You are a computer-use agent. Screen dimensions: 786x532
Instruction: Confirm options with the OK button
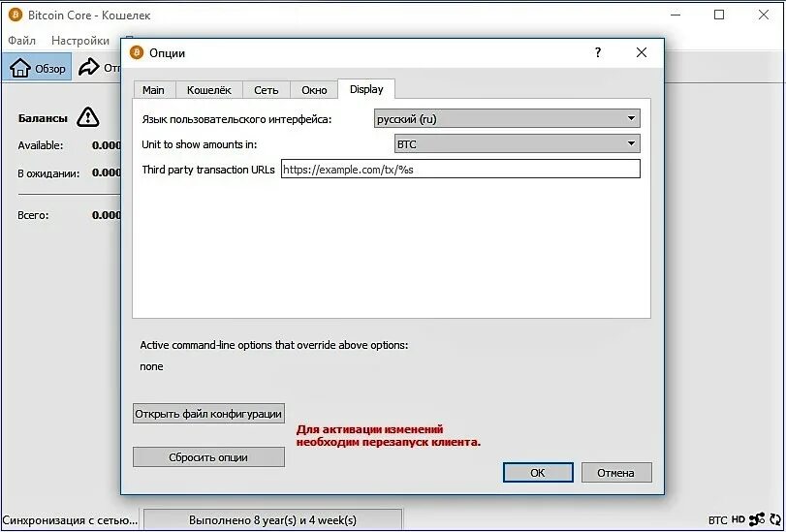538,472
